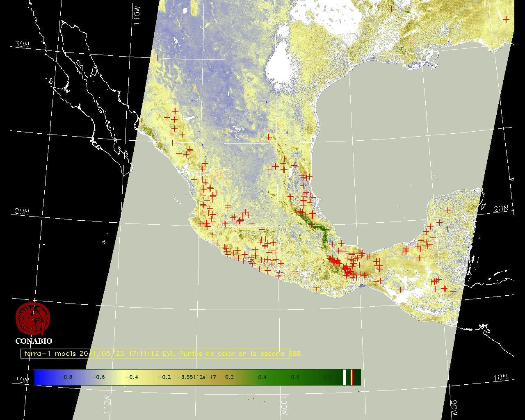Viewport: 525px width, 420px height.
Task: Click the 20N latitude label on right side
Action: tap(501, 209)
